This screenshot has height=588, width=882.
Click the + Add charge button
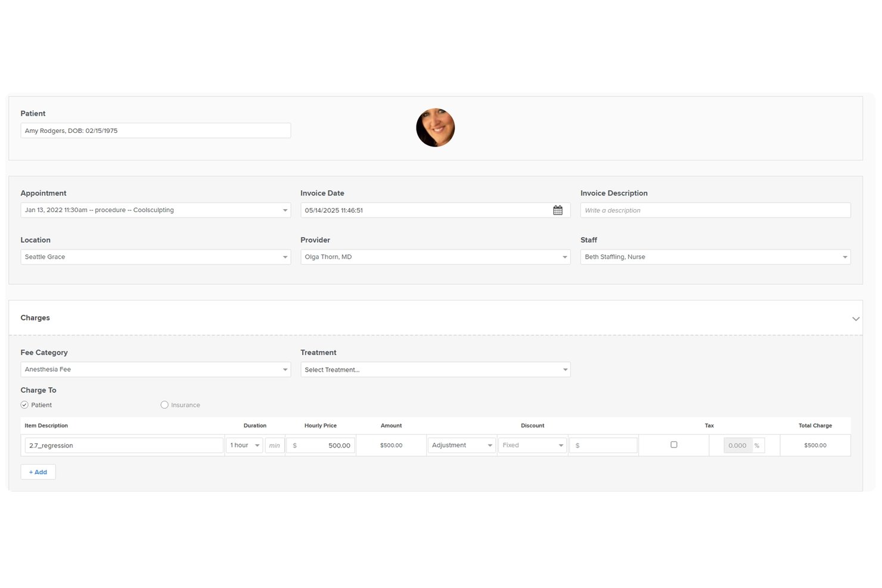[x=38, y=472]
